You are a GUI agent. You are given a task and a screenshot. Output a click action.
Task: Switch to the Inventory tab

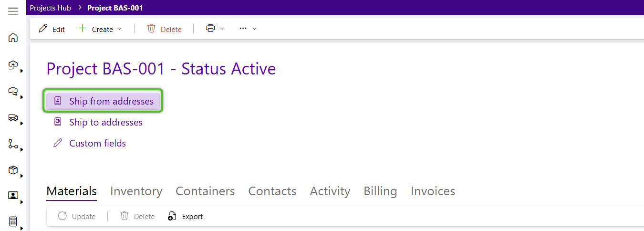click(x=136, y=191)
